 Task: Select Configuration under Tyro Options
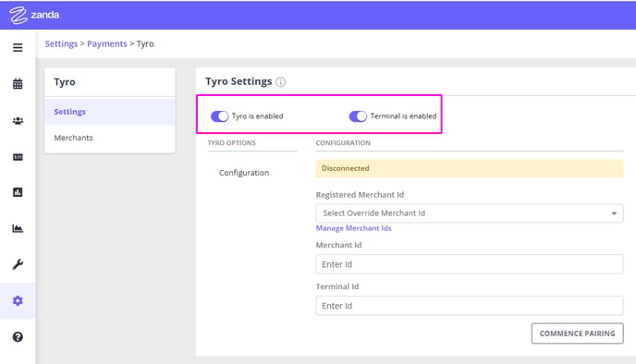pyautogui.click(x=244, y=173)
